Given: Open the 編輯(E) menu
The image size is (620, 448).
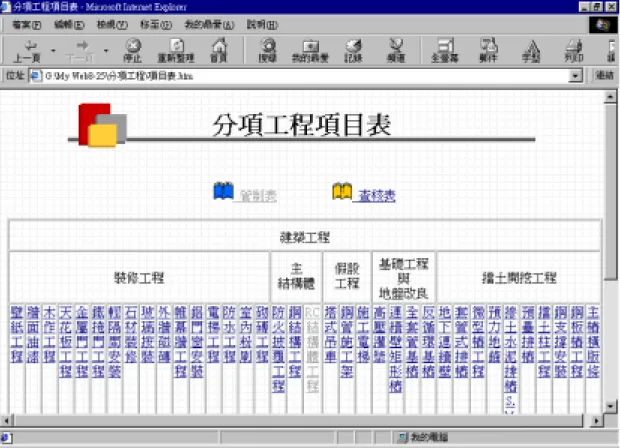Looking at the screenshot, I should 69,25.
